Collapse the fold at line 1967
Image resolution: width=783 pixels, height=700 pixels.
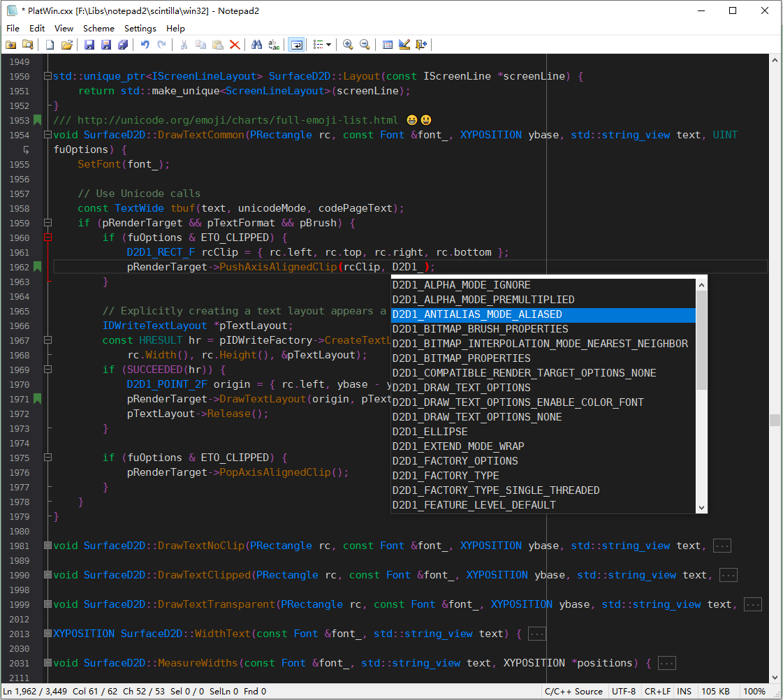48,340
